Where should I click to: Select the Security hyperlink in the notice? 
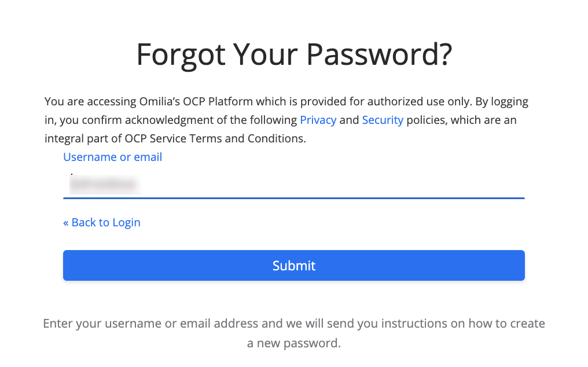coord(383,120)
